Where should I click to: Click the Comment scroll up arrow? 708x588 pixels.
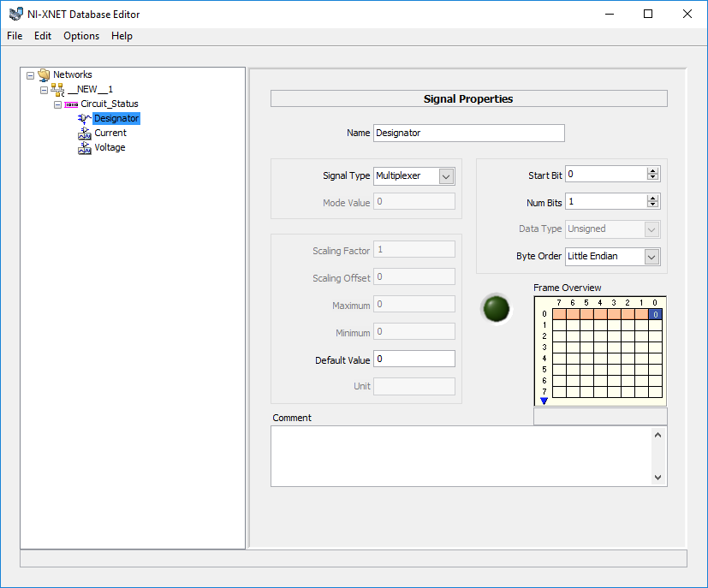coord(657,435)
